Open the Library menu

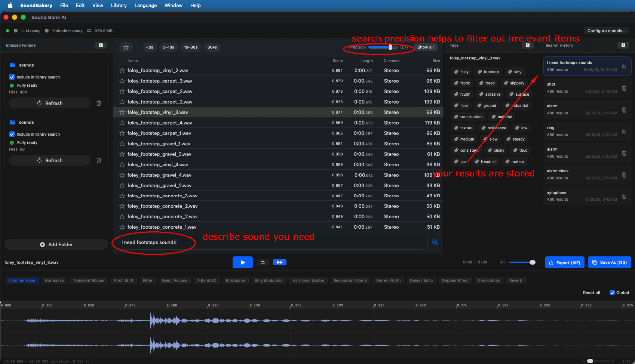pos(119,5)
